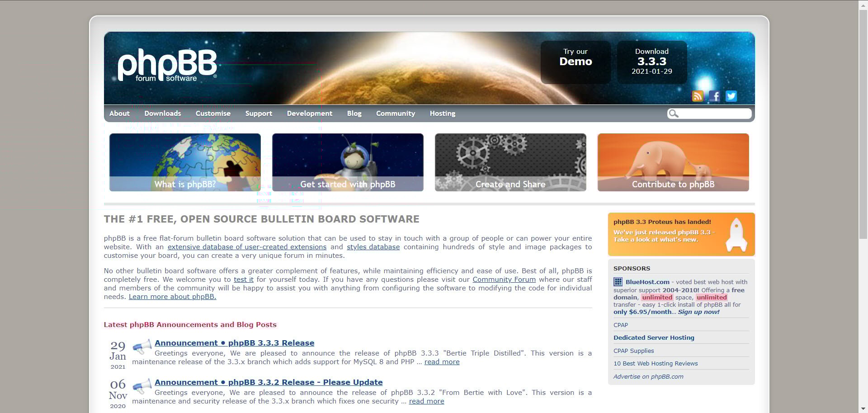Open the Customise menu

pos(213,114)
